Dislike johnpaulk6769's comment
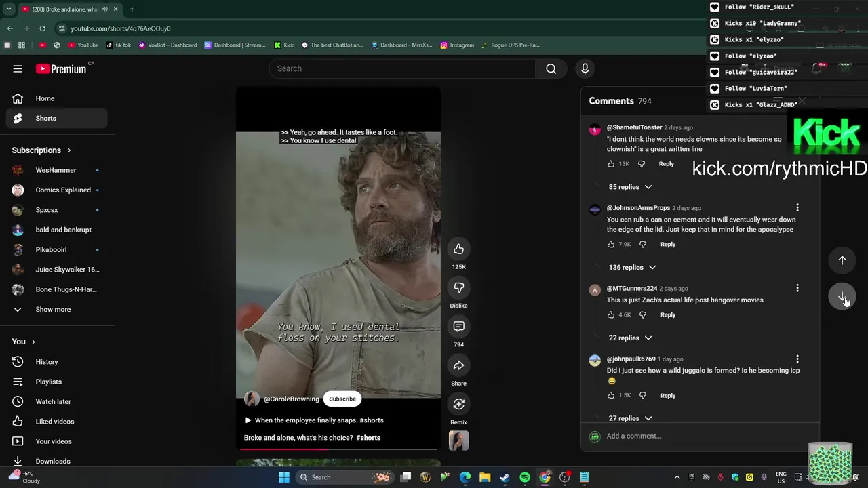 point(643,396)
